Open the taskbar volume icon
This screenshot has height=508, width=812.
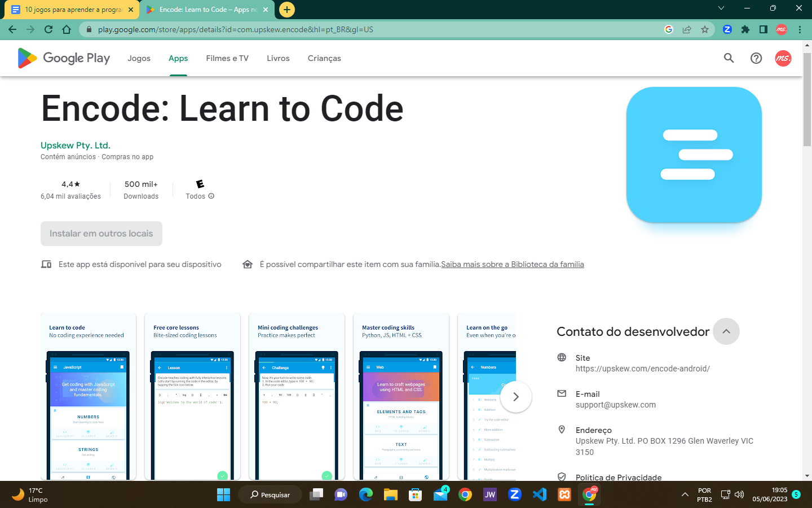tap(739, 495)
